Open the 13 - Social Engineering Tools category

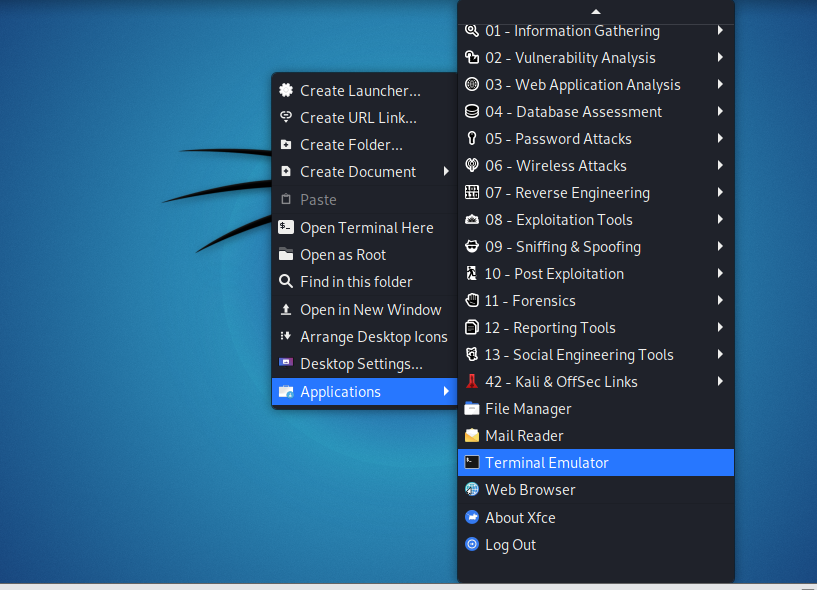(596, 354)
